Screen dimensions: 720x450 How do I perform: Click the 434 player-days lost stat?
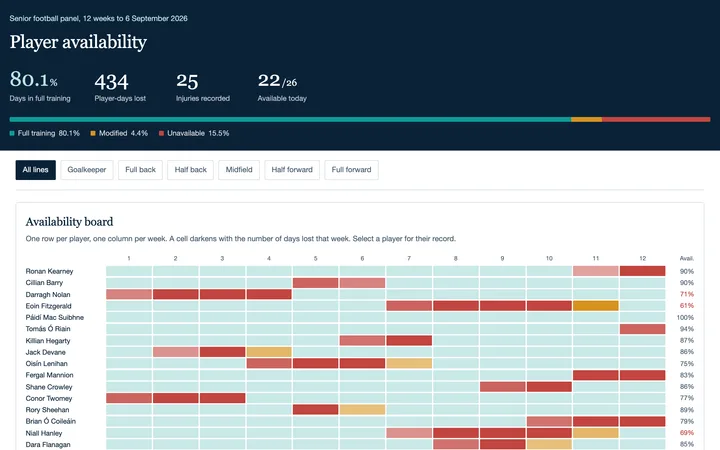coord(120,86)
